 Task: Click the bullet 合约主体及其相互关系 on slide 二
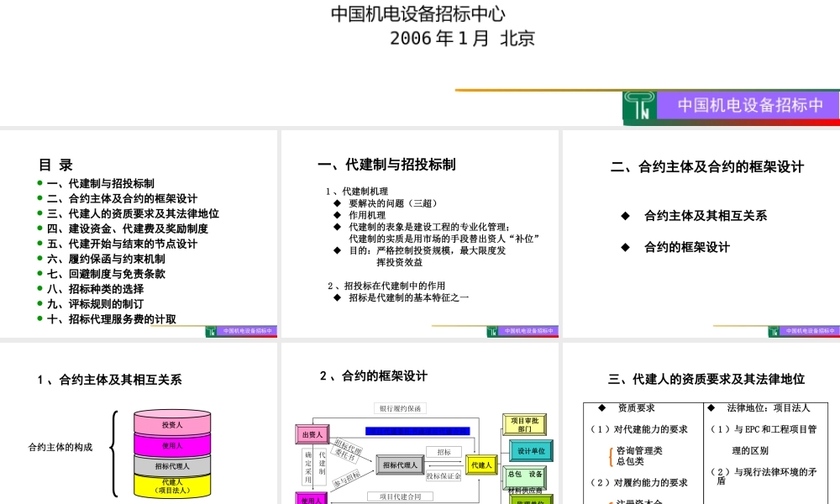tap(706, 215)
